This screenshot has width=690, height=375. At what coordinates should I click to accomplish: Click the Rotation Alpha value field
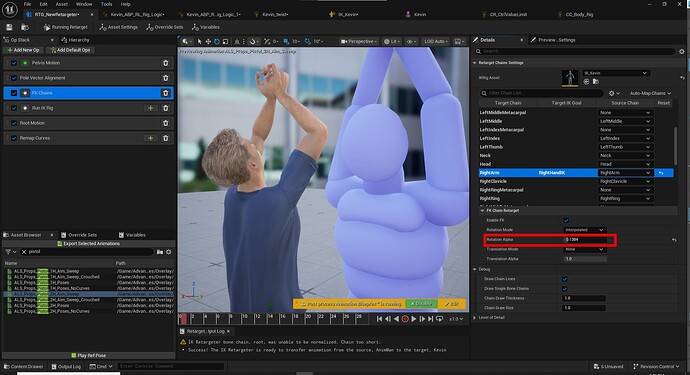[x=584, y=239]
